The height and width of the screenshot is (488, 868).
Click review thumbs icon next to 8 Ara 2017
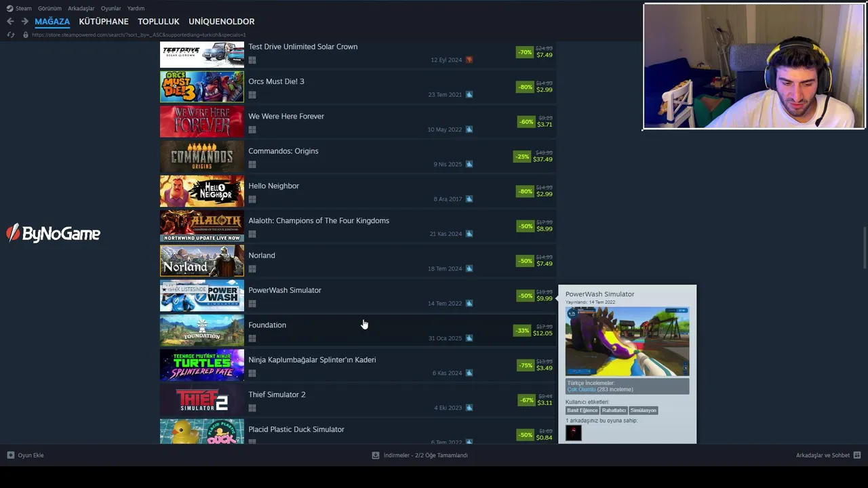tap(469, 199)
